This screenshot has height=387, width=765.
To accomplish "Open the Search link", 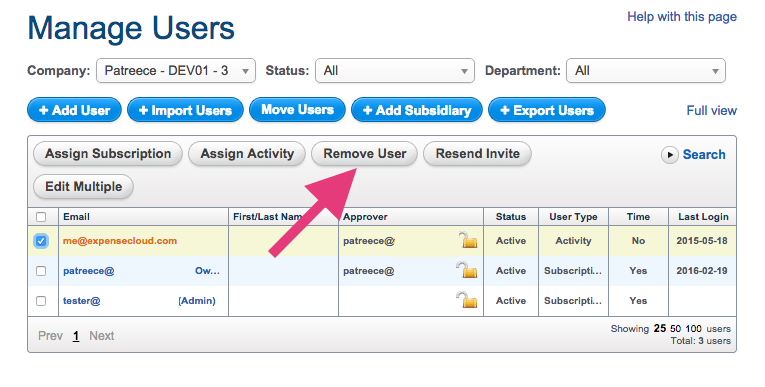I will 704,155.
